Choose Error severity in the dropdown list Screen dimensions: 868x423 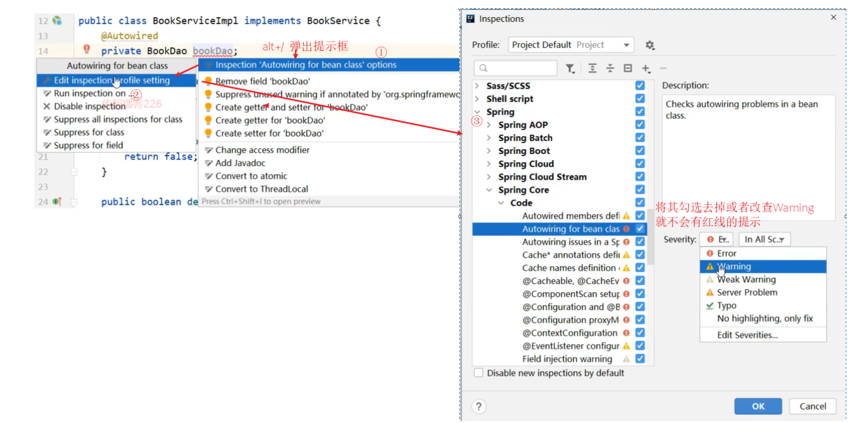pyautogui.click(x=763, y=253)
